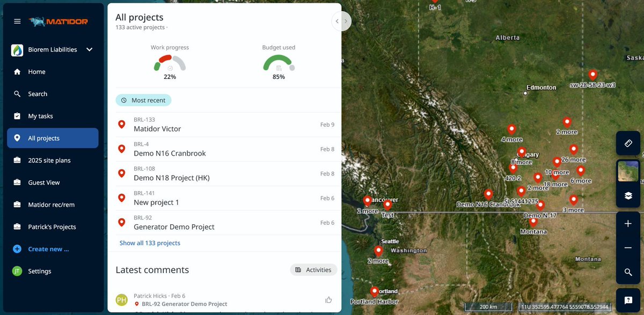Click the JT user avatar
The image size is (644, 315).
(17, 271)
